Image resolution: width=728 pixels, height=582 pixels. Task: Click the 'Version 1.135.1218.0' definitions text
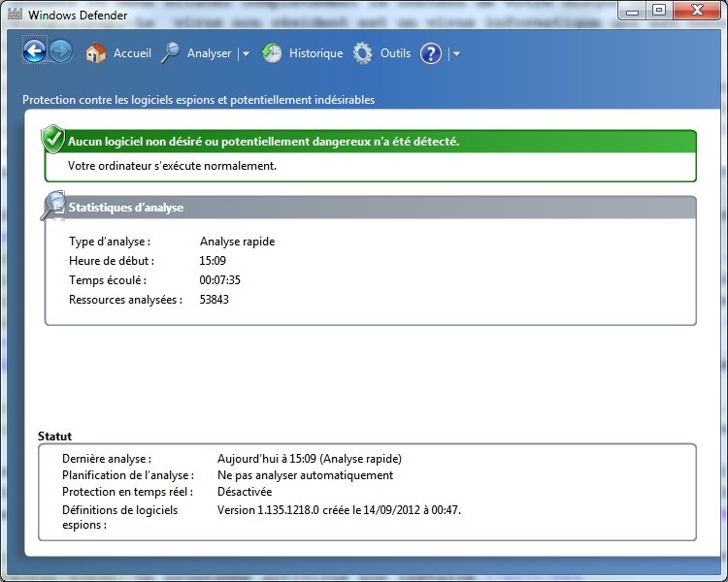click(339, 510)
